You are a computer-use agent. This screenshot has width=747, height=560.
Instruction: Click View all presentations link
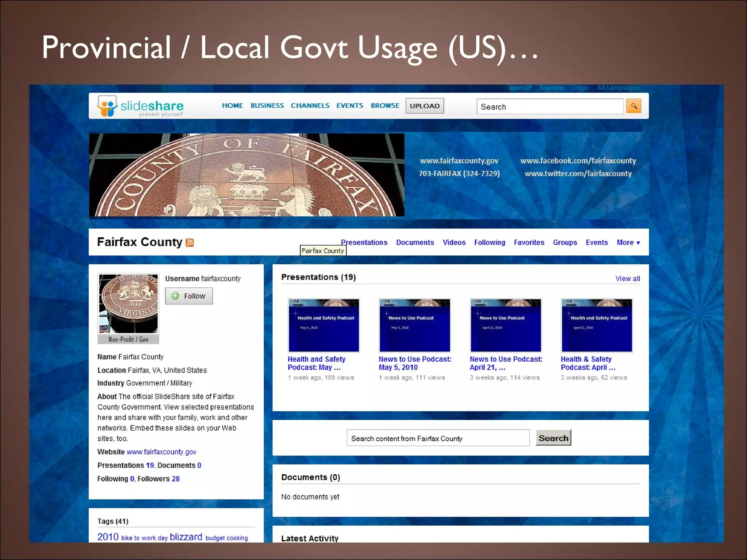627,279
